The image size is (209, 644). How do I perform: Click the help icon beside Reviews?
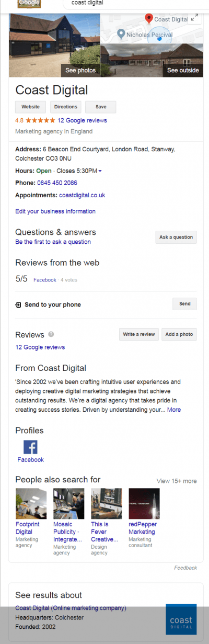click(x=51, y=334)
